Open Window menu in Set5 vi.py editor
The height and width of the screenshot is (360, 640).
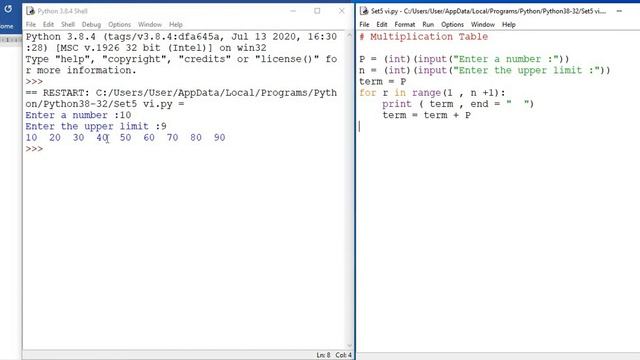tap(483, 24)
